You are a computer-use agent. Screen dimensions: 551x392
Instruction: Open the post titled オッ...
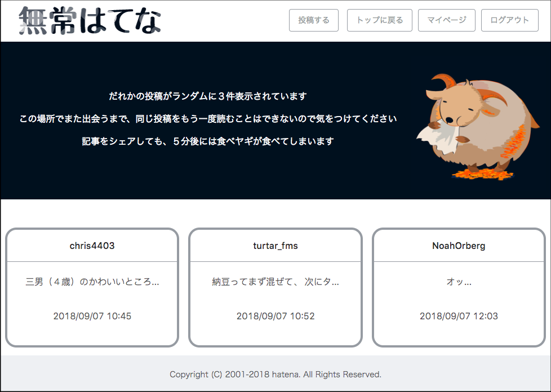(459, 282)
